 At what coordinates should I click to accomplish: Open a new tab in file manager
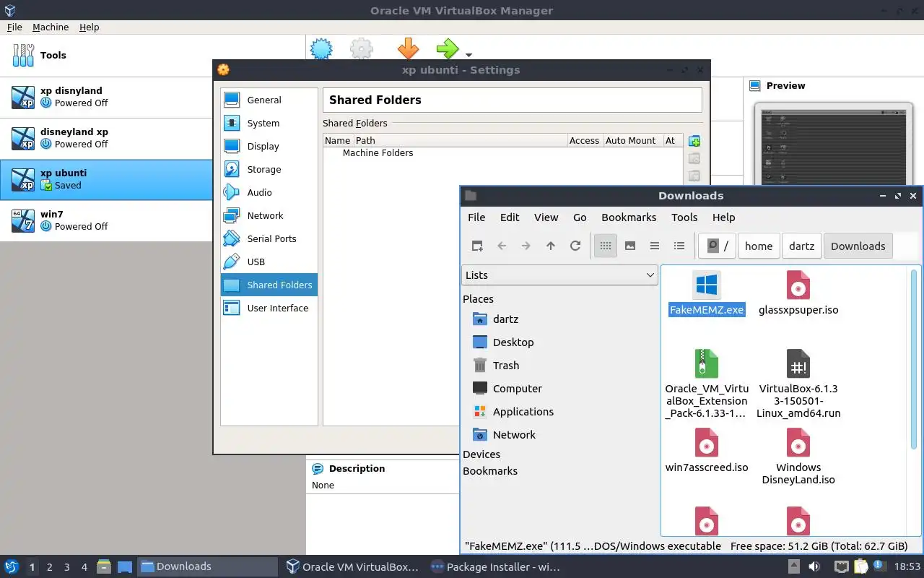tap(477, 246)
